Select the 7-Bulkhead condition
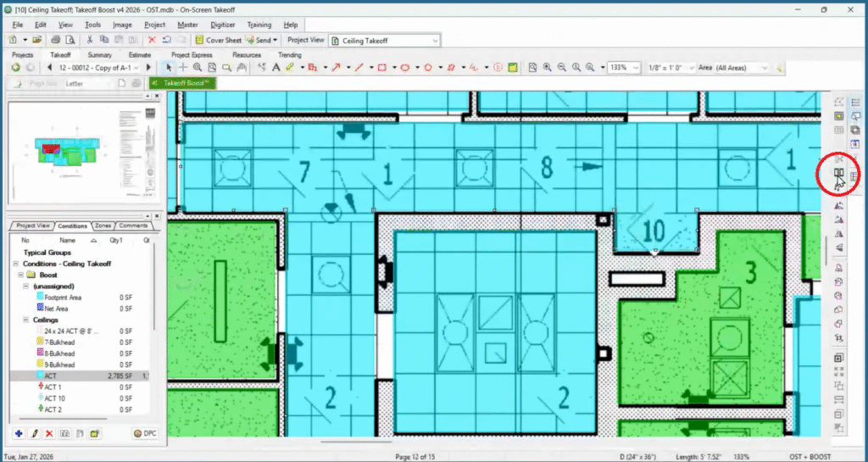 pos(59,342)
